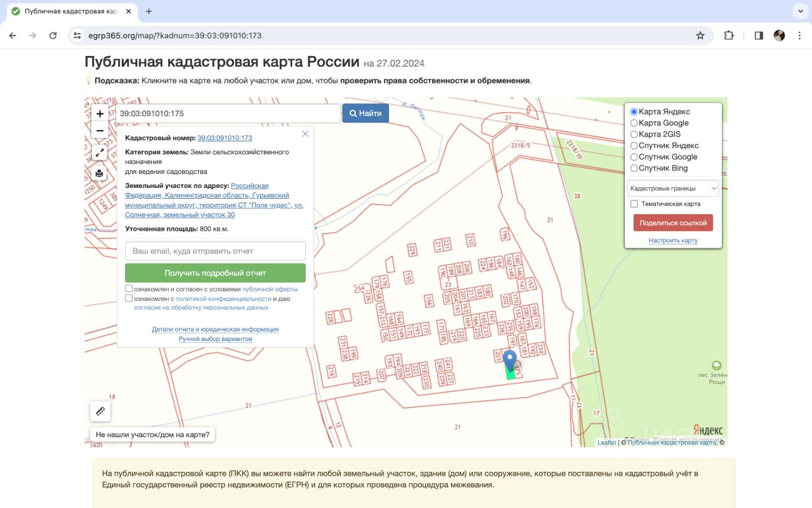Print the map with printer icon

(100, 173)
